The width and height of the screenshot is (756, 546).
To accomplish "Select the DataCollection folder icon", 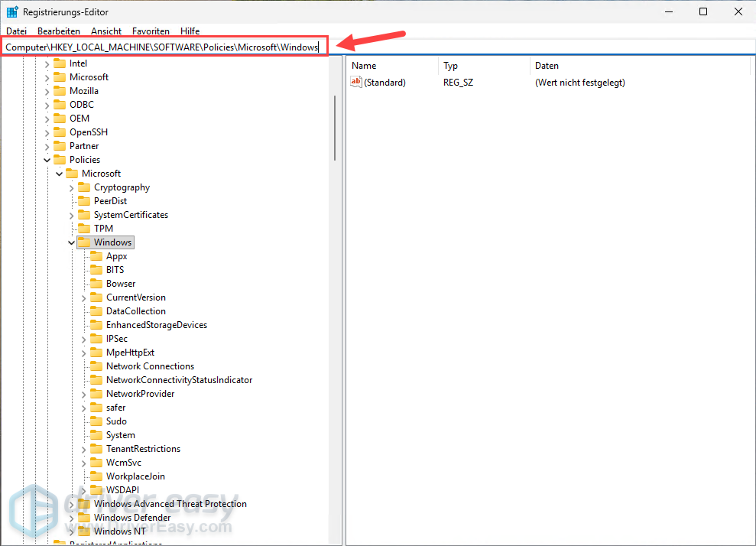I will [96, 310].
